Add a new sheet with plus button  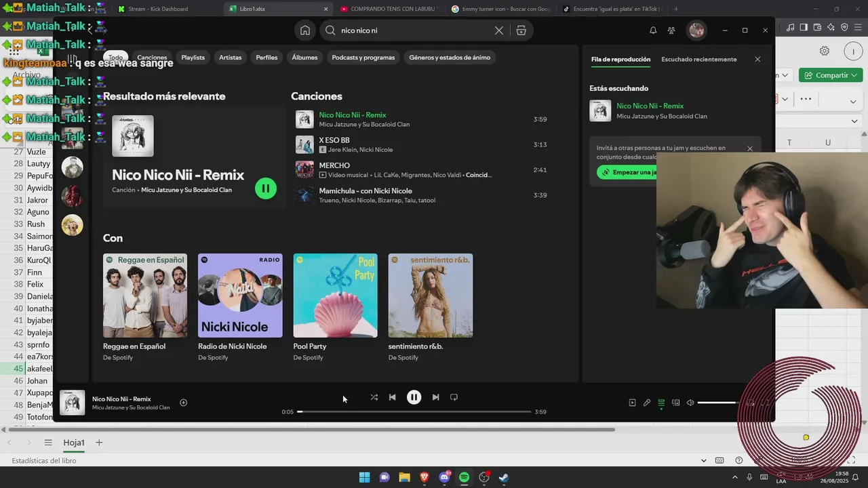pos(99,443)
